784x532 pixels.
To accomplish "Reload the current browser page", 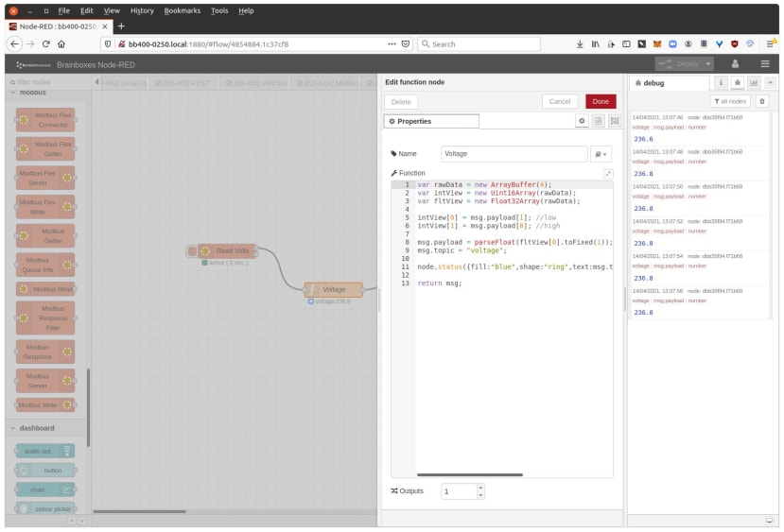I will [x=46, y=44].
